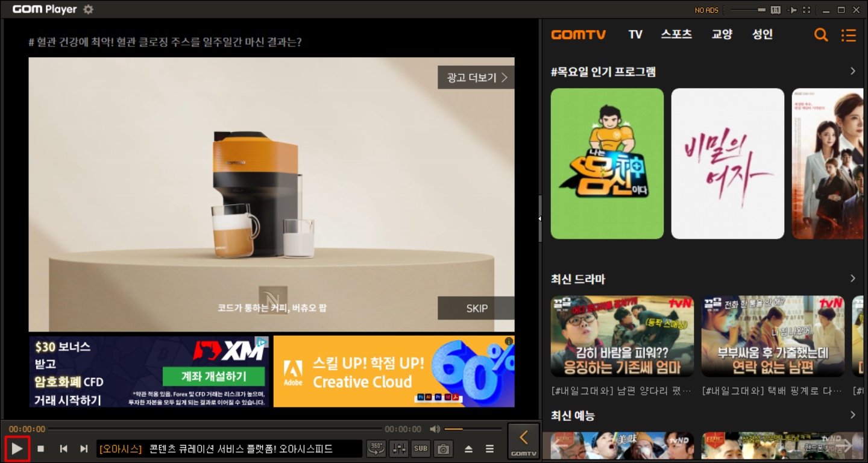The width and height of the screenshot is (868, 463).
Task: Expand #목요일 인기 프로그램 section arrow
Action: pos(853,71)
